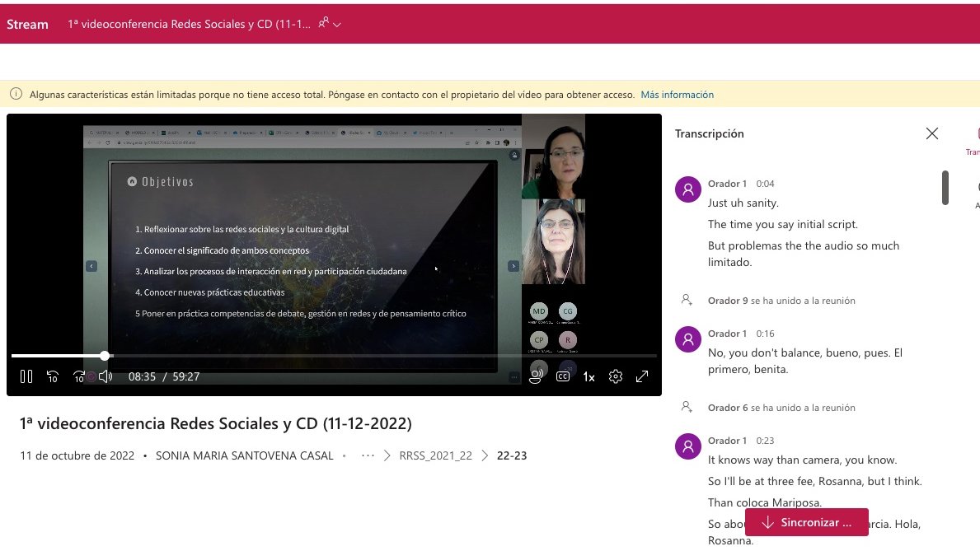
Task: Click bottom presenter's webcam thumbnail
Action: [x=553, y=242]
